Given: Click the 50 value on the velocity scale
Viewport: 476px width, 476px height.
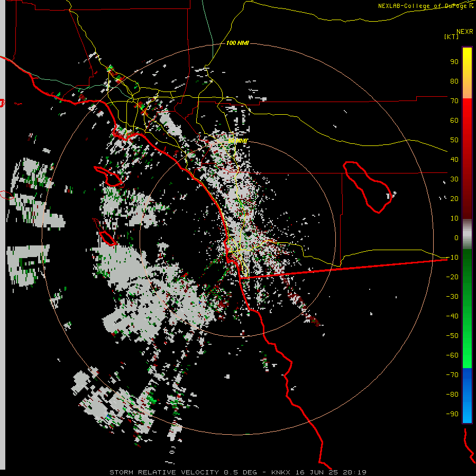Looking at the screenshot, I should click(x=454, y=140).
